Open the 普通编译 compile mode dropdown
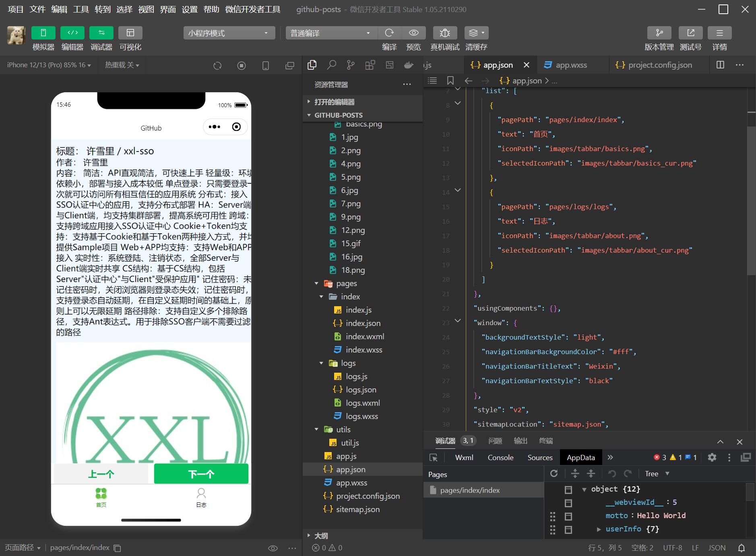The height and width of the screenshot is (556, 756). (x=331, y=33)
